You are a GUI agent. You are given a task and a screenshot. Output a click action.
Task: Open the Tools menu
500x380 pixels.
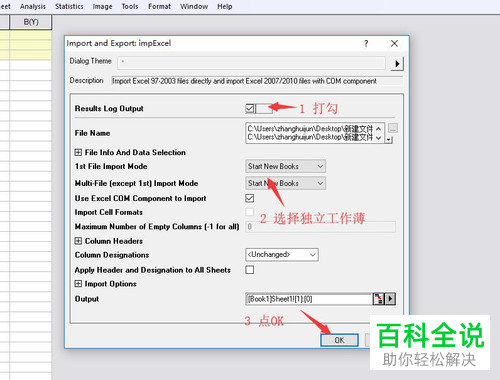point(130,6)
